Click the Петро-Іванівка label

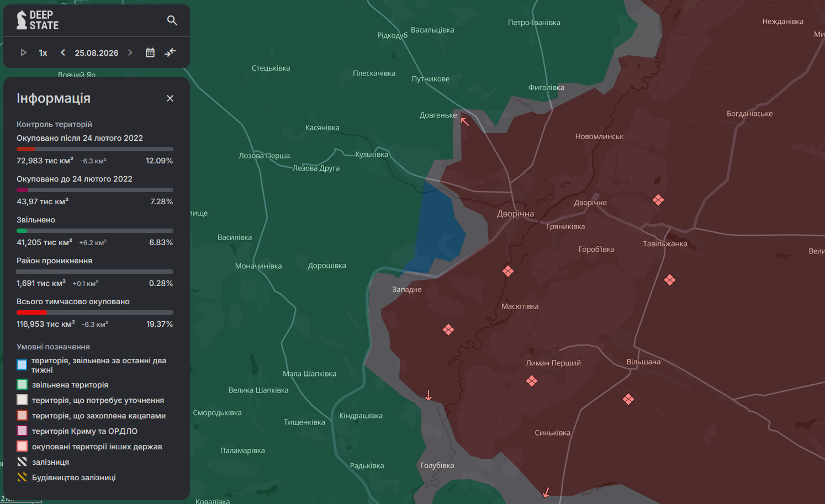(x=534, y=23)
